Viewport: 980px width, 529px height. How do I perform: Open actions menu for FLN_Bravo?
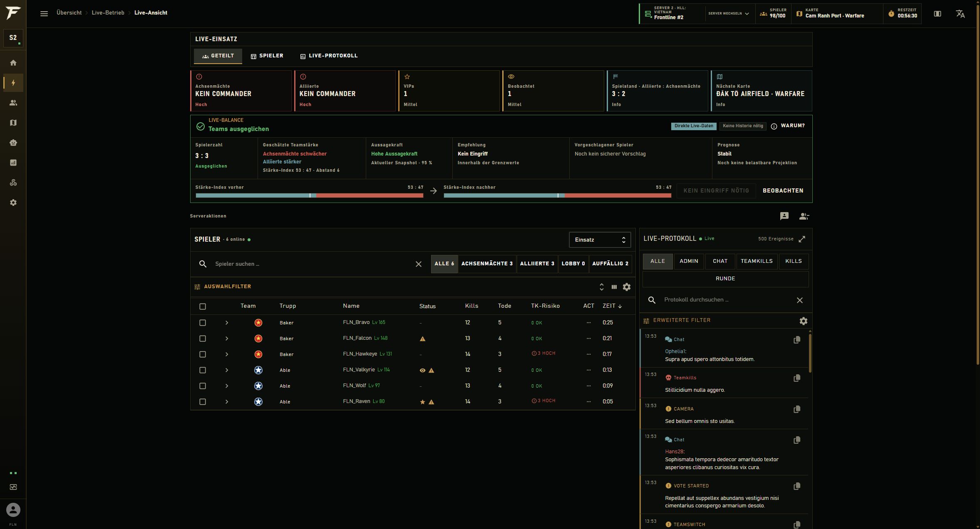click(x=588, y=323)
